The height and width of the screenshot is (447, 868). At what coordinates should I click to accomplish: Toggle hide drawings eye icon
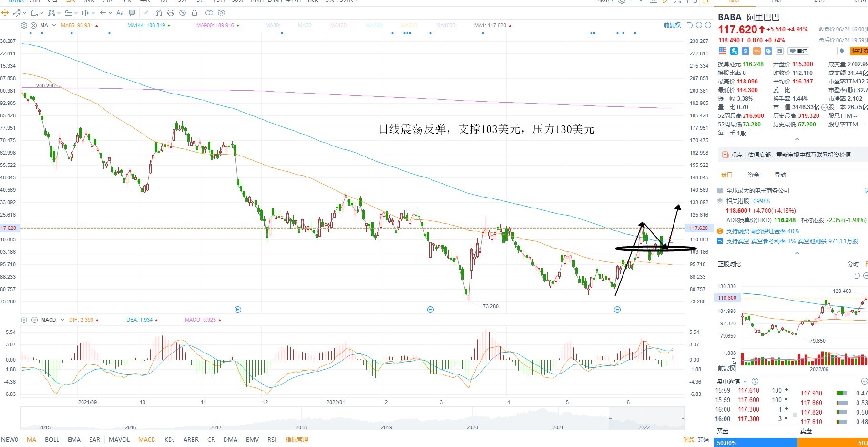tap(183, 13)
